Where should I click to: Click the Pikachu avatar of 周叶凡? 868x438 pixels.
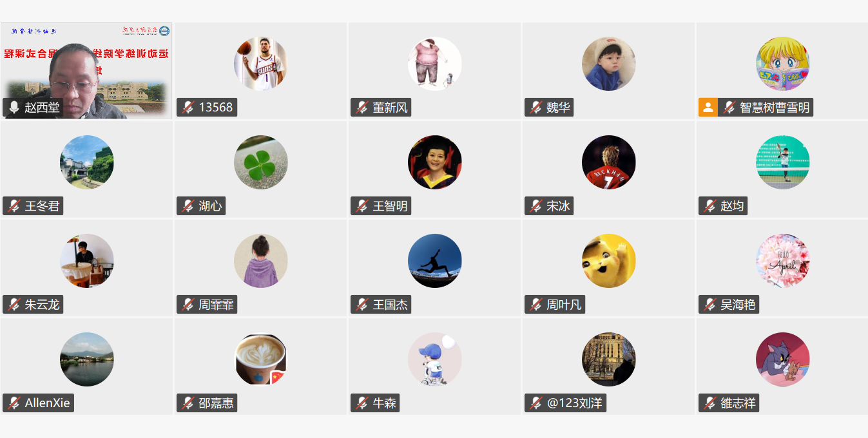(x=608, y=261)
